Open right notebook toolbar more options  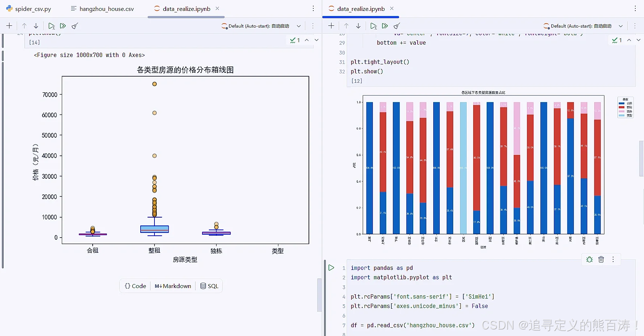coord(635,26)
